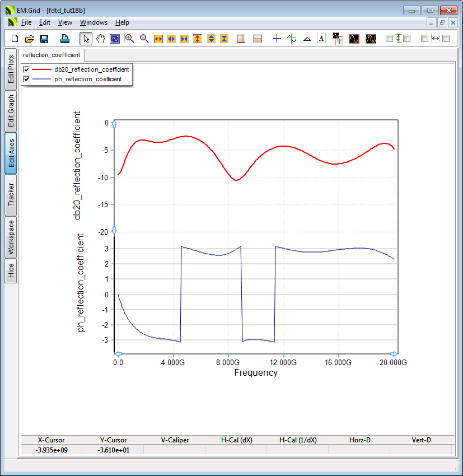Grab the top handle of the db20 Y-axis
The height and width of the screenshot is (476, 463).
(114, 124)
